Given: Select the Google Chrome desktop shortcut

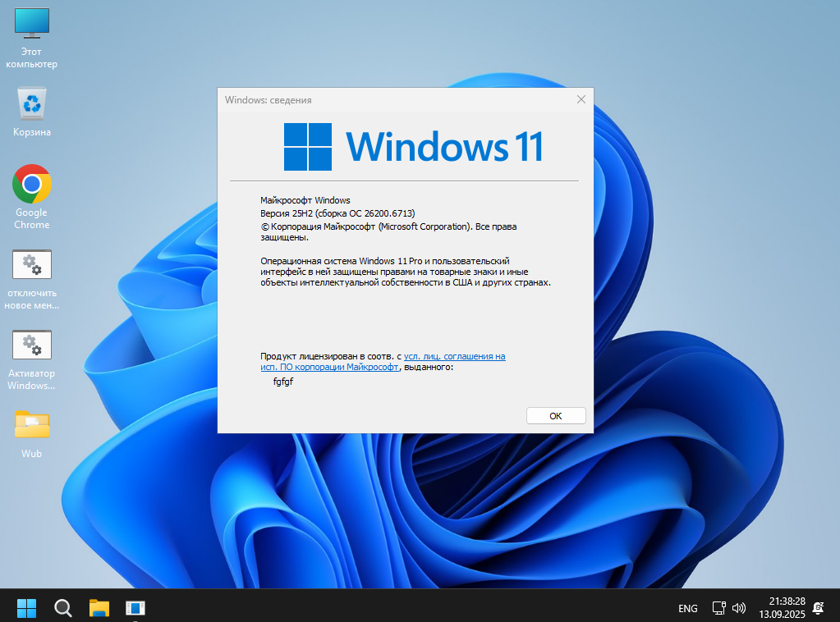Looking at the screenshot, I should click(31, 197).
